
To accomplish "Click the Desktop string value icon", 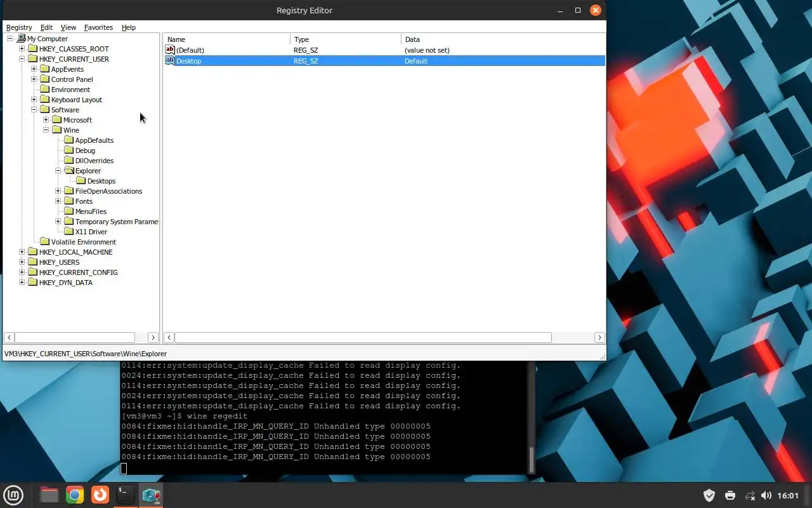I will click(x=170, y=60).
